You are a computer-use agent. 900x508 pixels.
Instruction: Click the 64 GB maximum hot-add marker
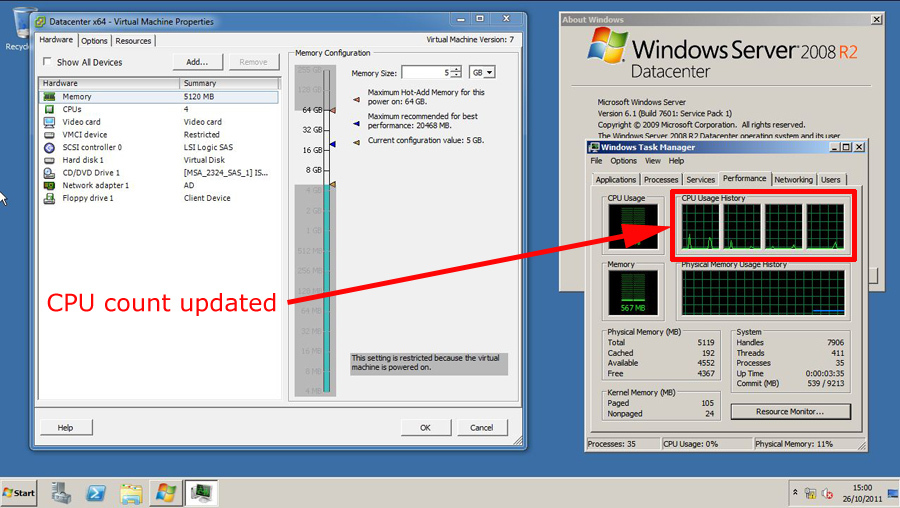(x=332, y=110)
